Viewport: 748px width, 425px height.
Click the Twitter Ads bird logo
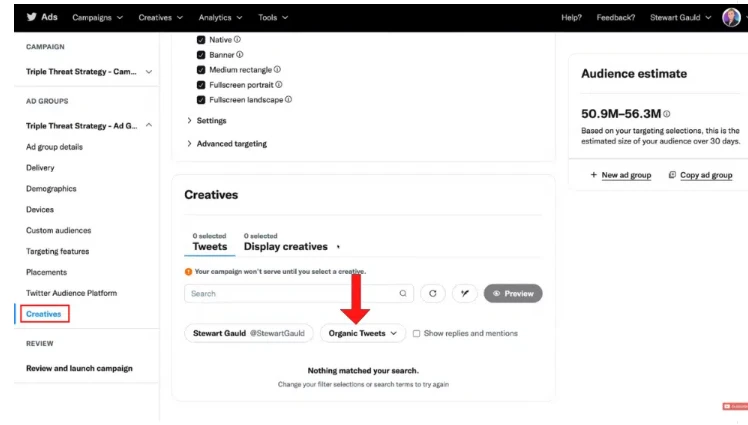pyautogui.click(x=31, y=17)
